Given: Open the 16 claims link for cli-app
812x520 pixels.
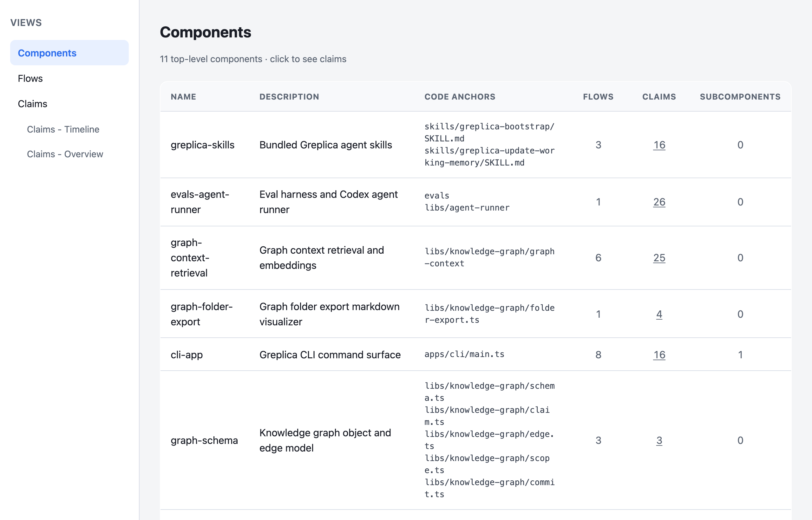Looking at the screenshot, I should click(x=659, y=354).
